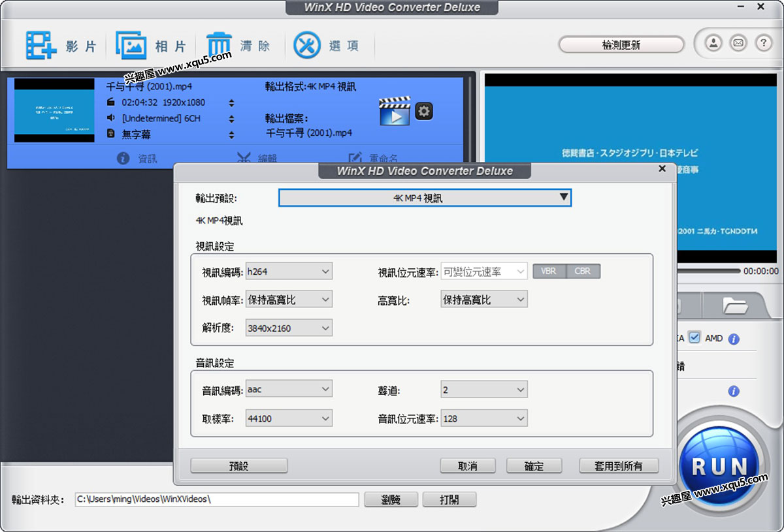The width and height of the screenshot is (784, 532).
Task: Close the codec settings dialog
Action: [662, 169]
